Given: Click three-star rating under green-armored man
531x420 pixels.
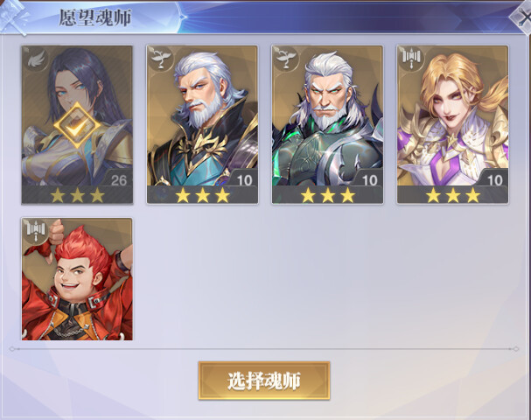Looking at the screenshot, I should click(x=327, y=195).
